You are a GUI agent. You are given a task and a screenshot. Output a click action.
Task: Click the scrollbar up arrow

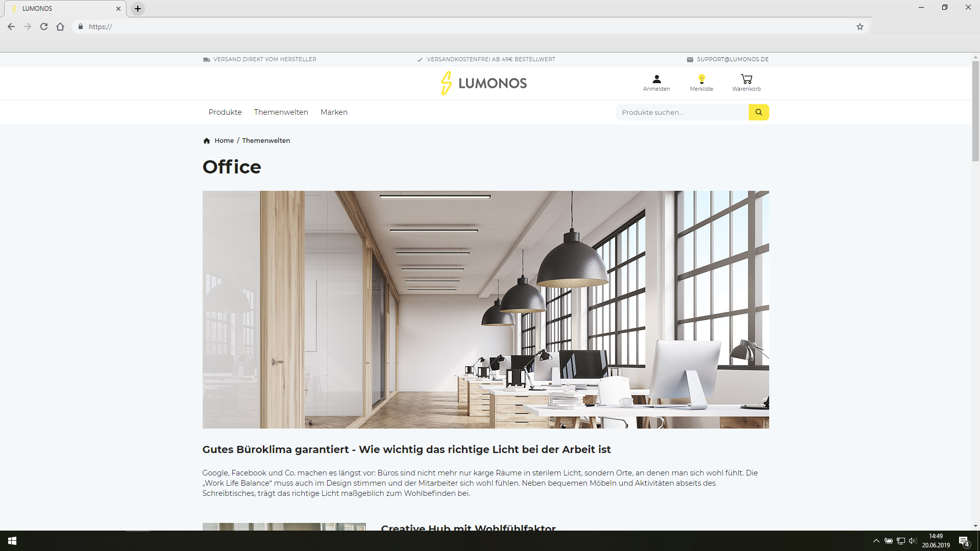[975, 57]
